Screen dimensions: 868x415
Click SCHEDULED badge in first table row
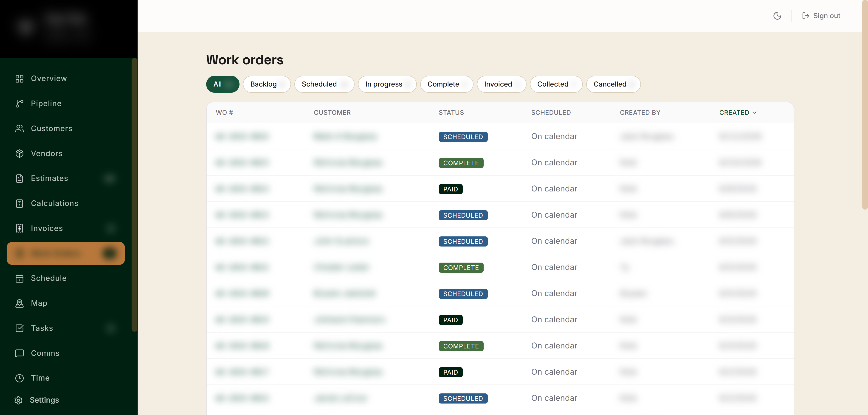click(463, 137)
